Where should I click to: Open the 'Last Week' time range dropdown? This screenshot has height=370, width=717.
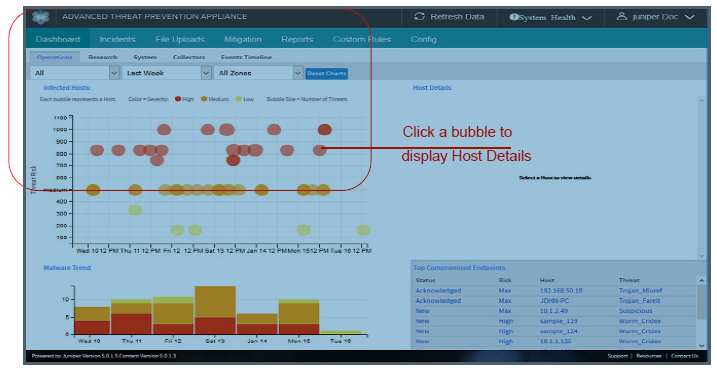tap(166, 73)
